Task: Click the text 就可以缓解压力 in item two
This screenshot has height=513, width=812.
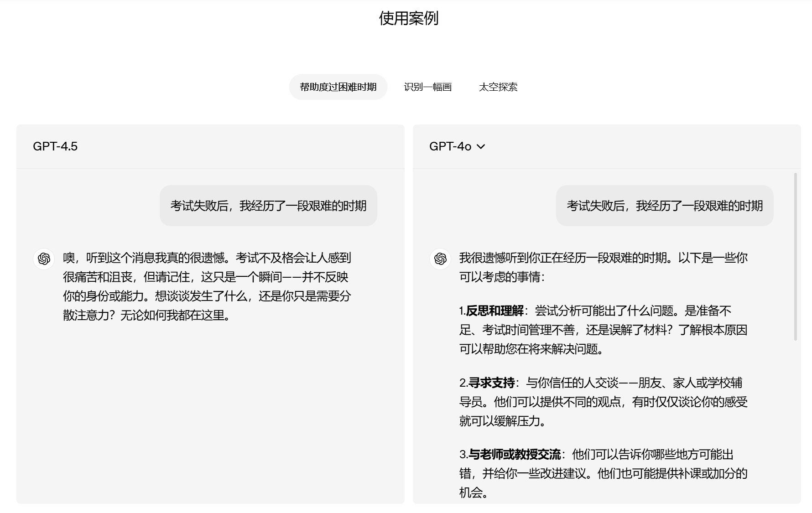Action: [502, 421]
